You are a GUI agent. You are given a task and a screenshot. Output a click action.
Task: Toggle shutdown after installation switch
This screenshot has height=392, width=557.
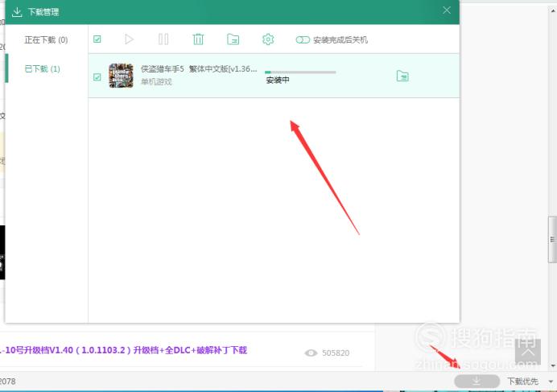(303, 39)
